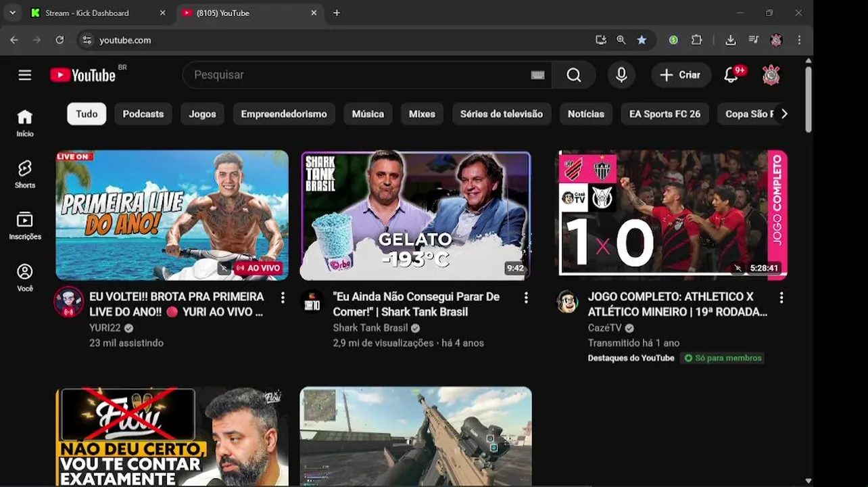The height and width of the screenshot is (487, 868).
Task: Close the YouTube browser tab
Action: (314, 13)
